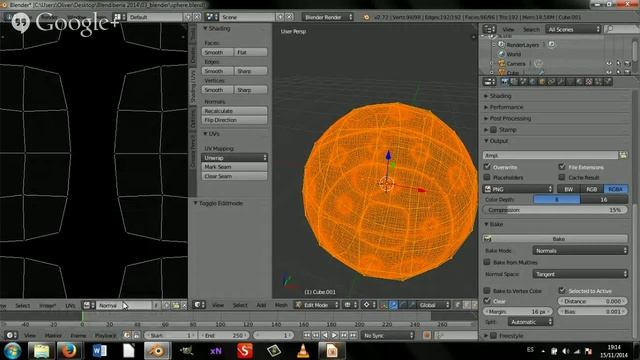640x360 pixels.
Task: Open All Scenes outliner filter dropdown
Action: pos(573,29)
